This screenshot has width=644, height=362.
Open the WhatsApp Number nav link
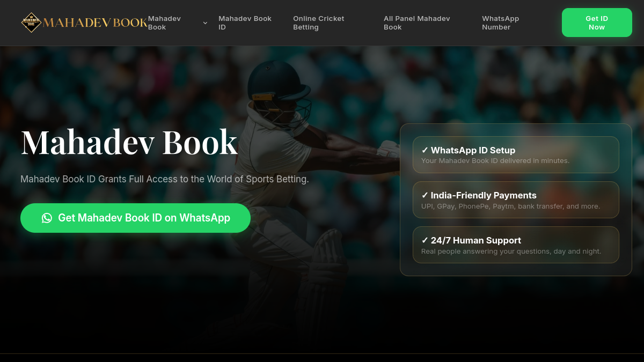(501, 23)
